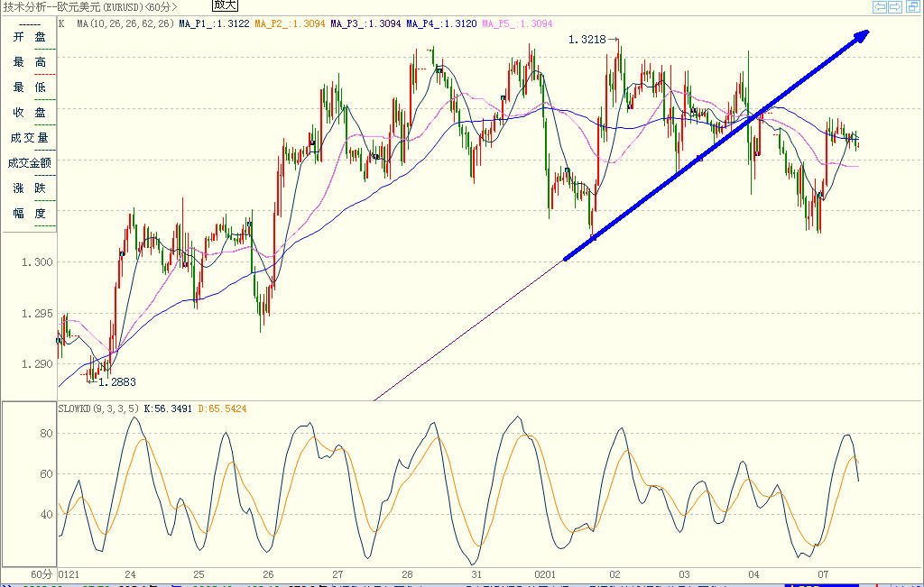924x587 pixels.
Task: Click the MA(10,26,26,62,26) indicator label
Action: click(125, 24)
